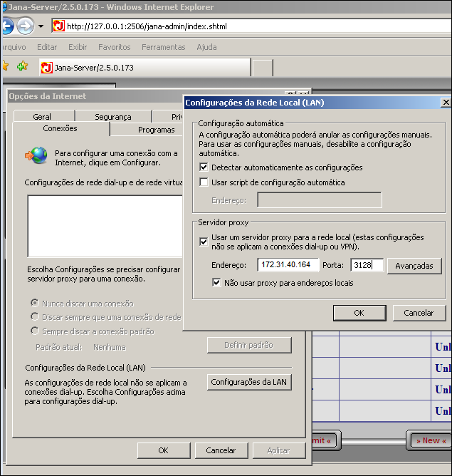
Task: Open the Ajuda menu
Action: [x=206, y=47]
